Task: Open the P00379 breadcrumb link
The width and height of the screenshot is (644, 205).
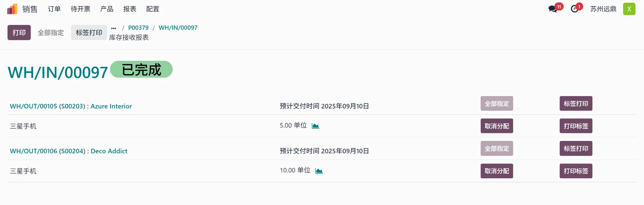Action: point(138,28)
